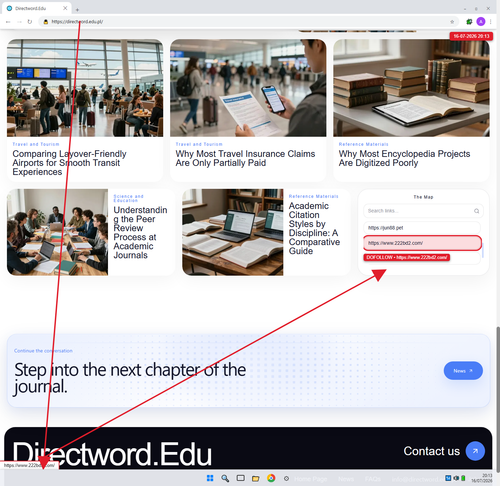Reload the page with refresh icon
This screenshot has height=486, width=500.
[30, 22]
